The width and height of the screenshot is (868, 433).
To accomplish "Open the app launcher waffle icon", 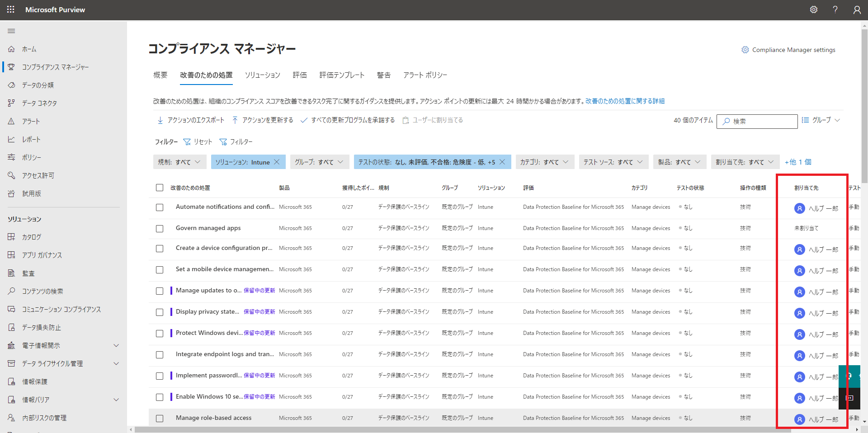I will [11, 9].
